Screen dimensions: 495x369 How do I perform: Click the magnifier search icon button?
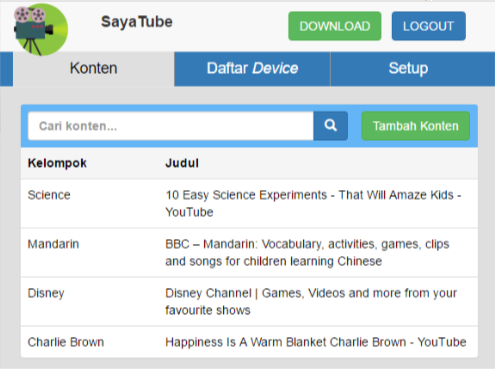click(x=331, y=126)
